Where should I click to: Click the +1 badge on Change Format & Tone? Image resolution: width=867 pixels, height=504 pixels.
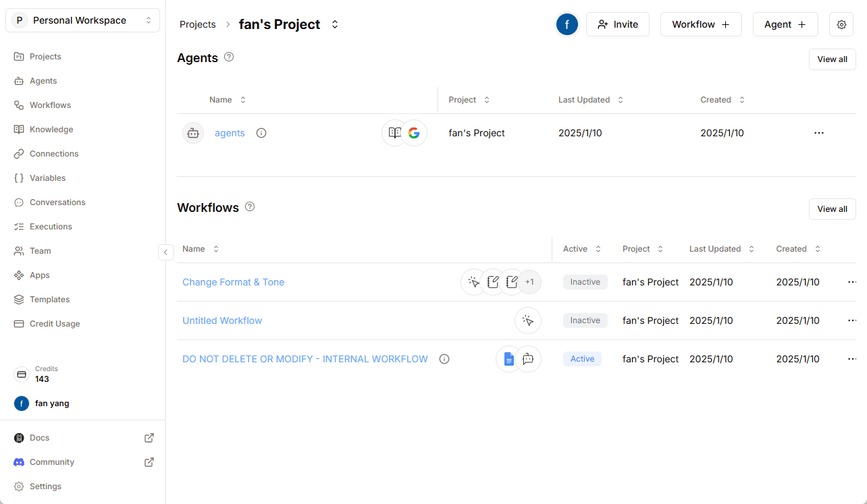click(x=529, y=282)
